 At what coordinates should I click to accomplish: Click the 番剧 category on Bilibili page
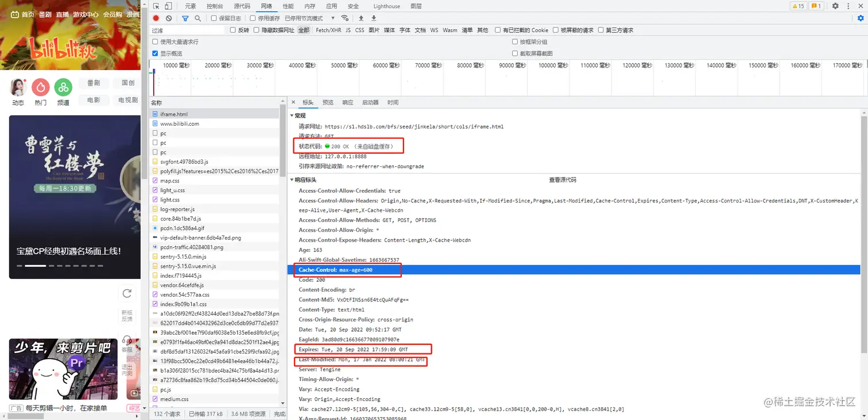coord(94,83)
